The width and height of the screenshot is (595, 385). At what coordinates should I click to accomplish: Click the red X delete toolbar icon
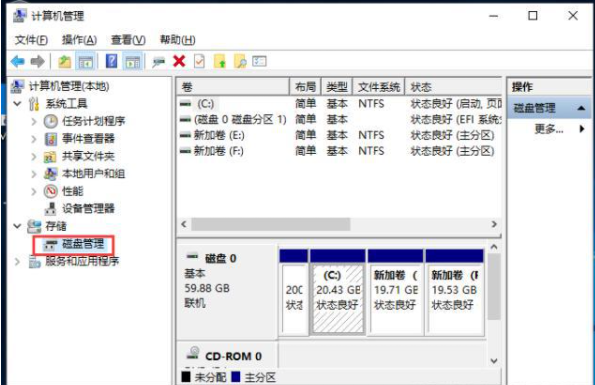(179, 61)
